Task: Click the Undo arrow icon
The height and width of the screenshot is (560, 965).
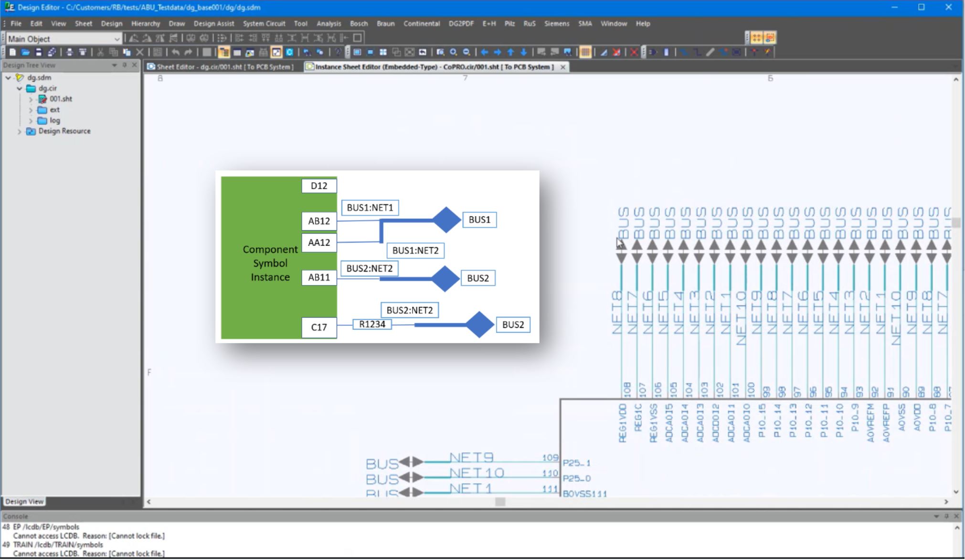Action: [177, 53]
